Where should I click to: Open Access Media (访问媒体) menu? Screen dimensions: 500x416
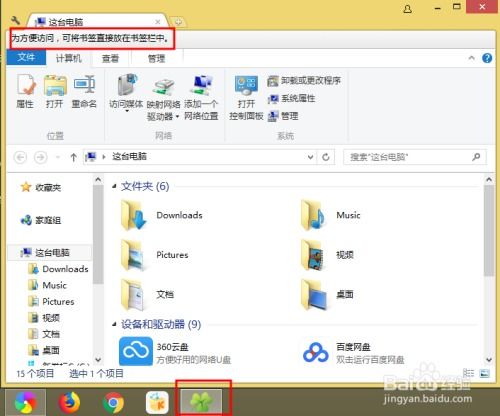point(126,92)
